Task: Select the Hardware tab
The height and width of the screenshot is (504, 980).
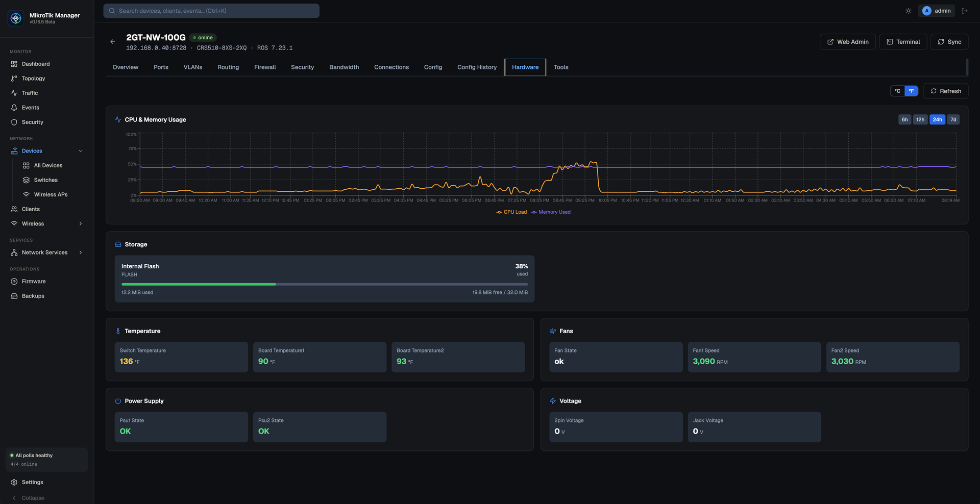Action: click(525, 67)
